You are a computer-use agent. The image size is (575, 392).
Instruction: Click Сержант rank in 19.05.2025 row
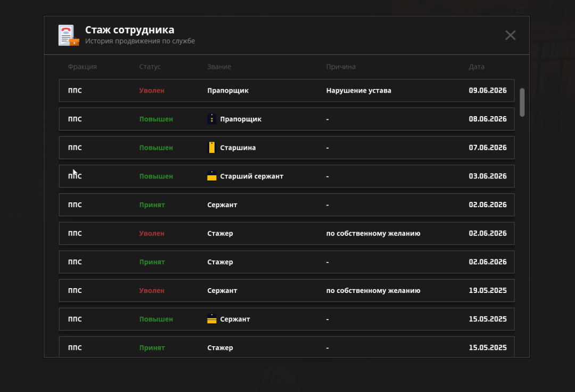pos(222,291)
